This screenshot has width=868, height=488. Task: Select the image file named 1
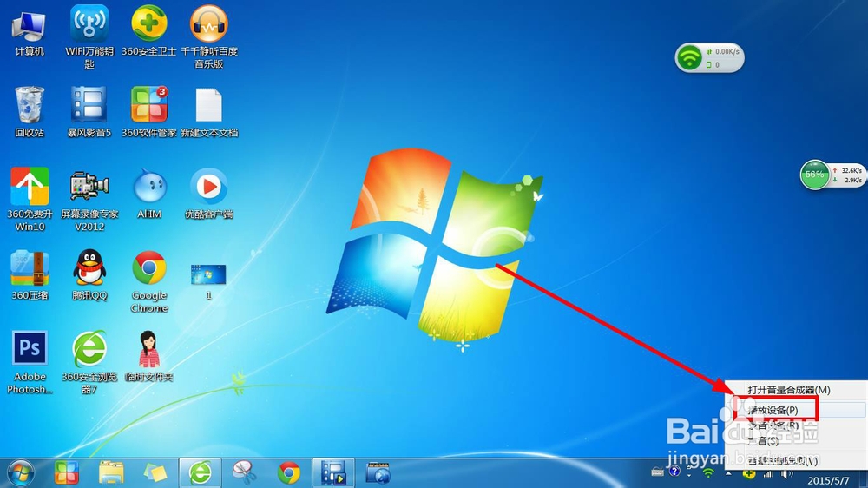(x=208, y=281)
